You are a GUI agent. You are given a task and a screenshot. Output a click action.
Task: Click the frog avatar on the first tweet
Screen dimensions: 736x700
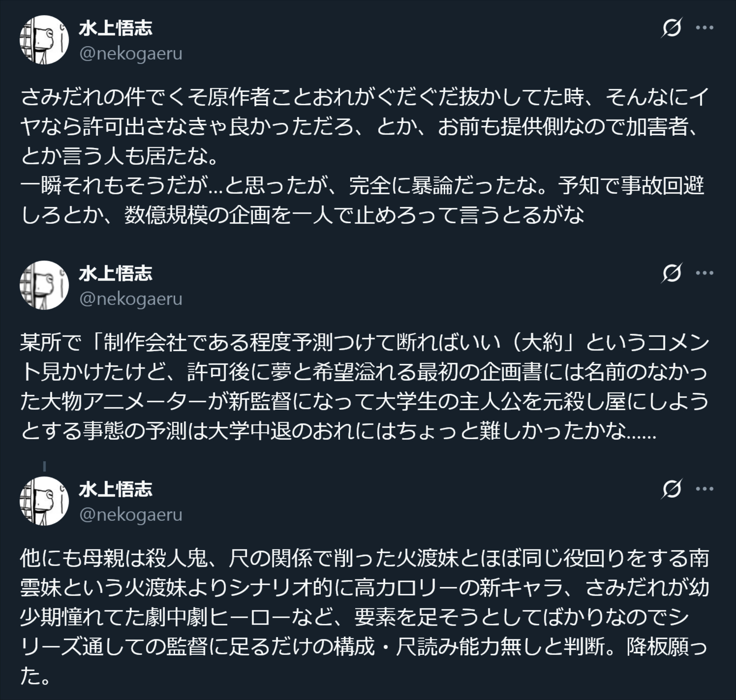click(x=44, y=40)
